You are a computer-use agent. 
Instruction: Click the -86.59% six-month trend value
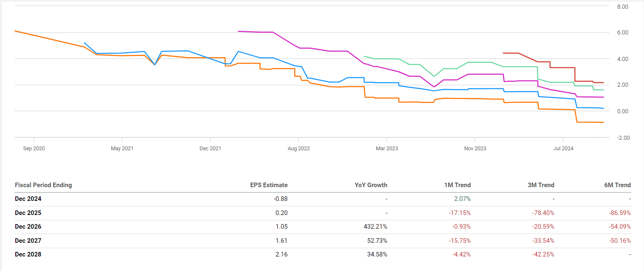coord(619,213)
